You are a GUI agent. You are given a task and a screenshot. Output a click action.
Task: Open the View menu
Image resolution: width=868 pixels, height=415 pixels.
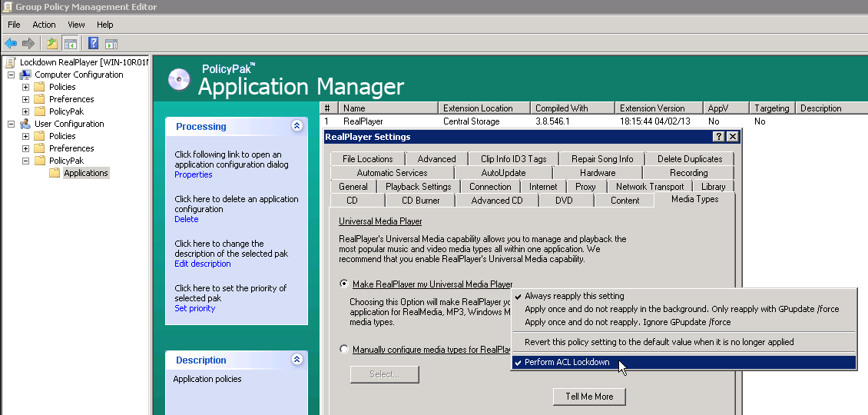point(76,25)
